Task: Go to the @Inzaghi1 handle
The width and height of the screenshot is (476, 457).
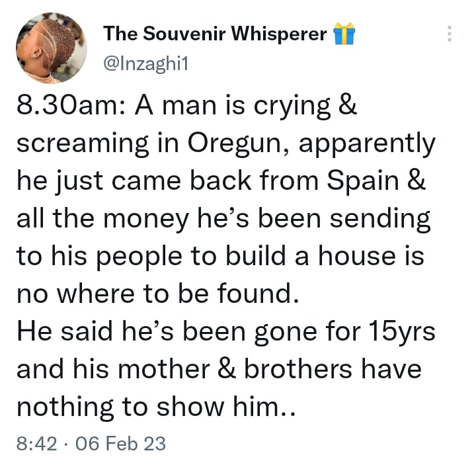Action: point(145,64)
